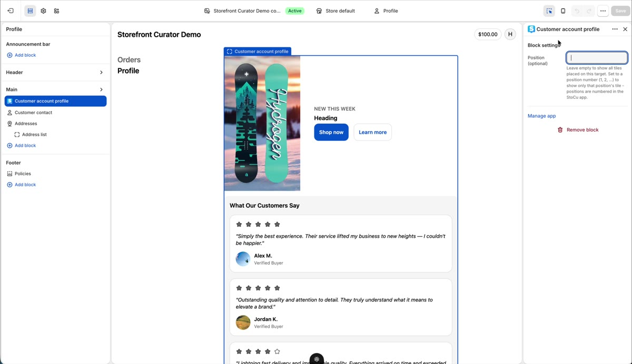The width and height of the screenshot is (632, 364).
Task: Add block under Main section
Action: (21, 146)
